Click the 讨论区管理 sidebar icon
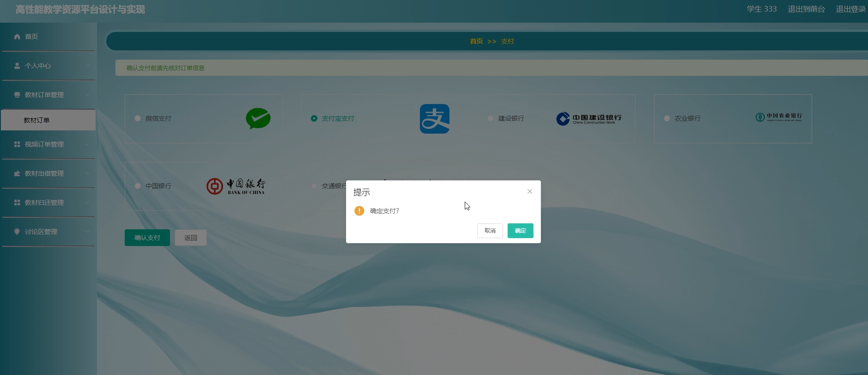Image resolution: width=868 pixels, height=375 pixels. (x=17, y=232)
